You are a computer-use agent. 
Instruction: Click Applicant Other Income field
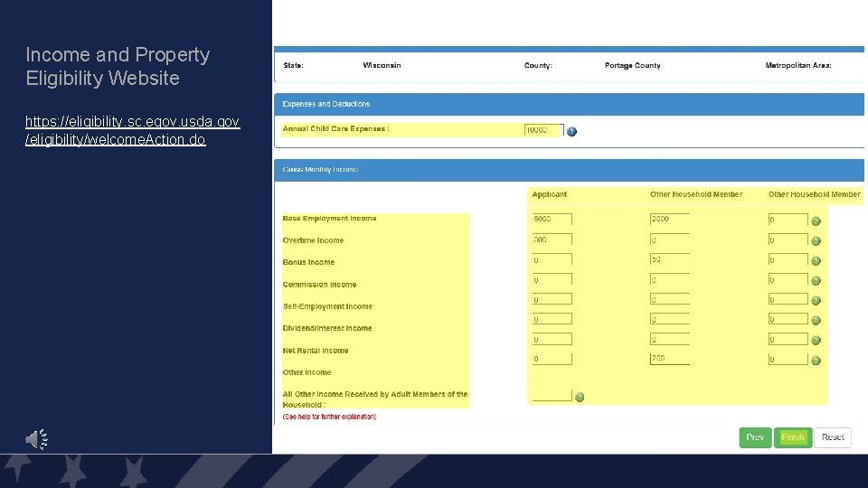[x=552, y=359]
